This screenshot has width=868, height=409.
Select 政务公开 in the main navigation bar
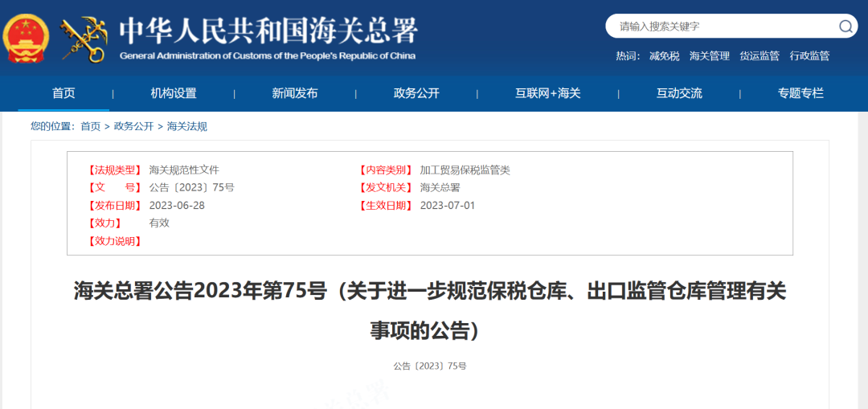coord(416,93)
